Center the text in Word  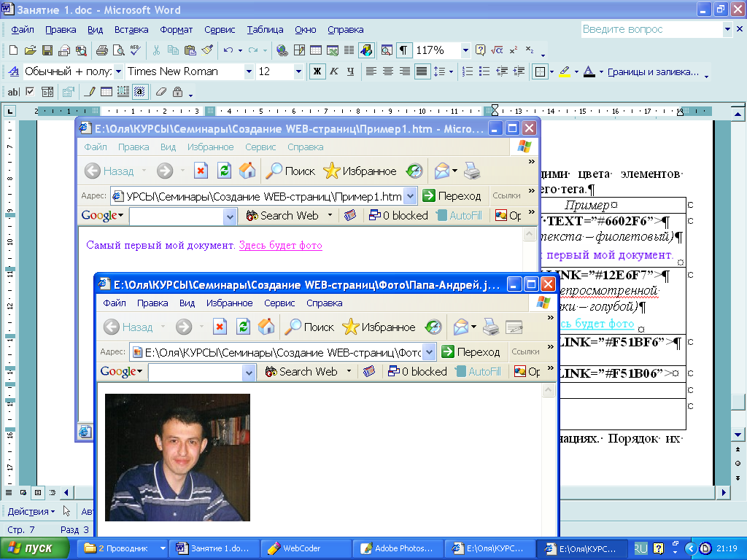pos(388,71)
